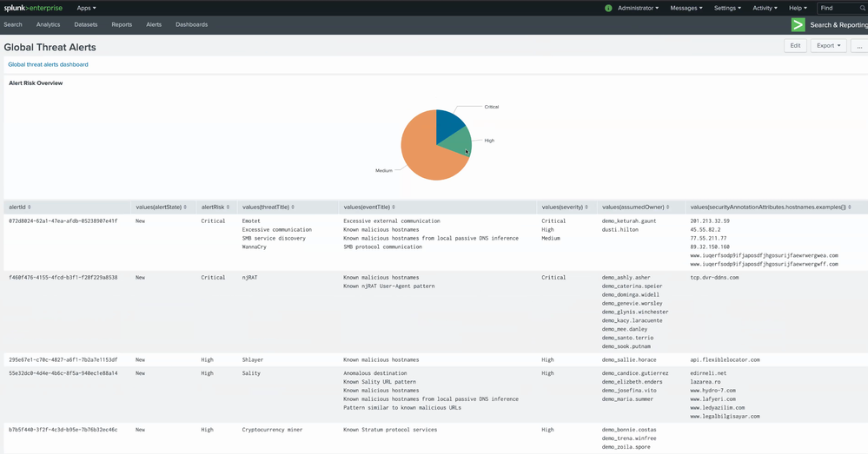Go to the Alerts tab
This screenshot has height=454, width=868.
coord(154,25)
